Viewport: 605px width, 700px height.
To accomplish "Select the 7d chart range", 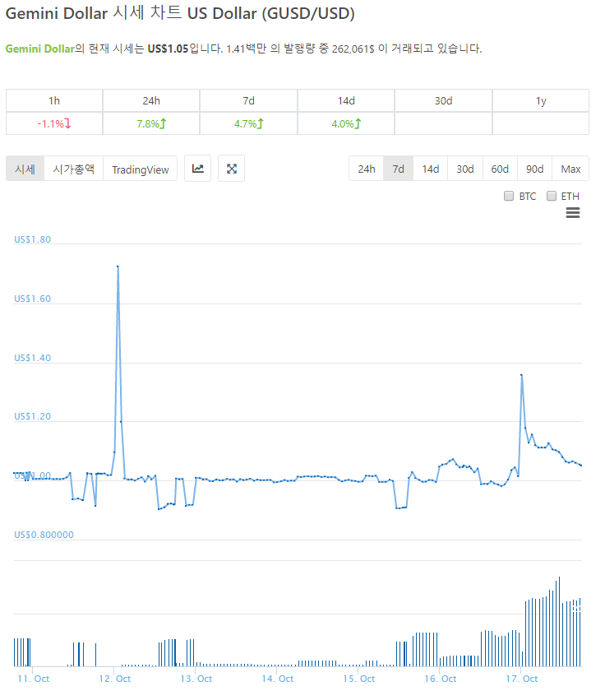I will coord(399,169).
